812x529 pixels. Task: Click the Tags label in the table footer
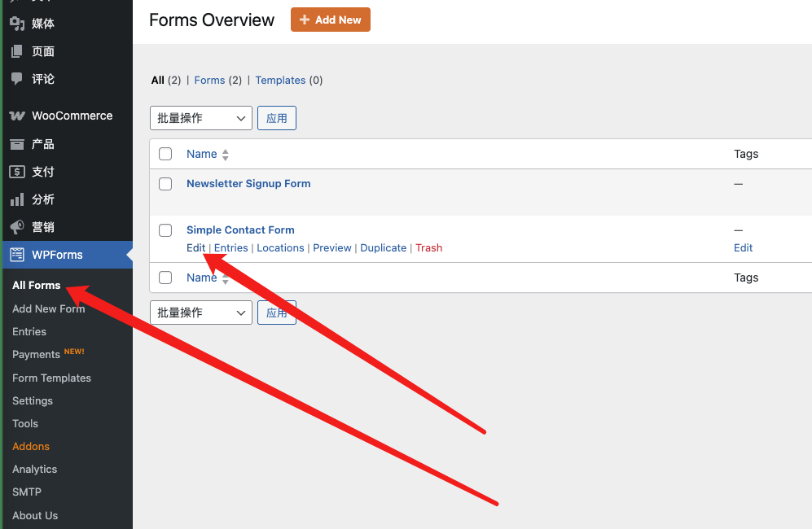pyautogui.click(x=746, y=278)
